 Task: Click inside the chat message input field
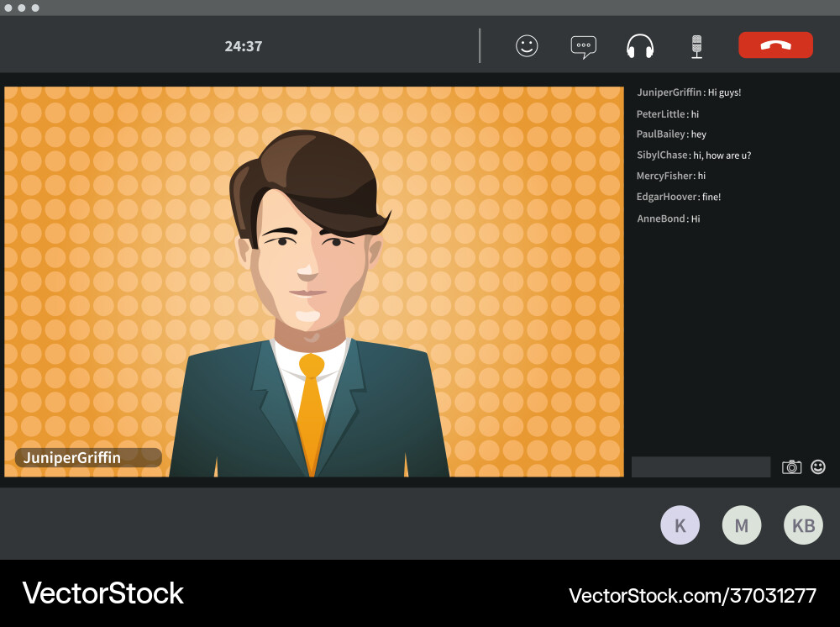click(701, 466)
